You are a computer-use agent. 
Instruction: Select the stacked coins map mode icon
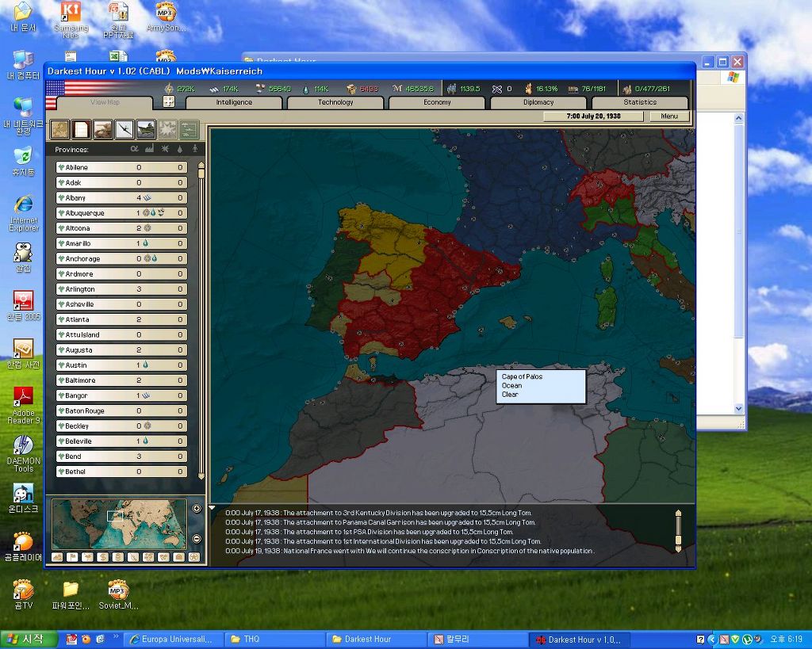pos(118,557)
